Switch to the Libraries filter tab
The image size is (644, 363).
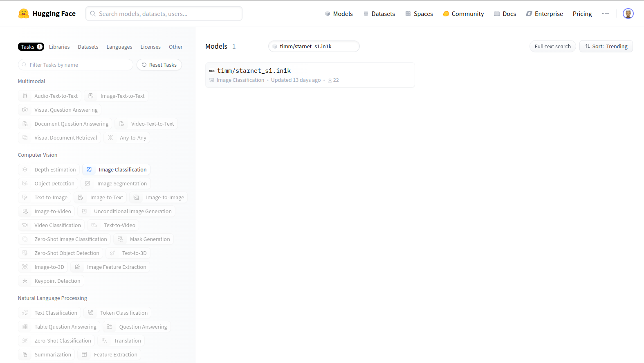[59, 47]
